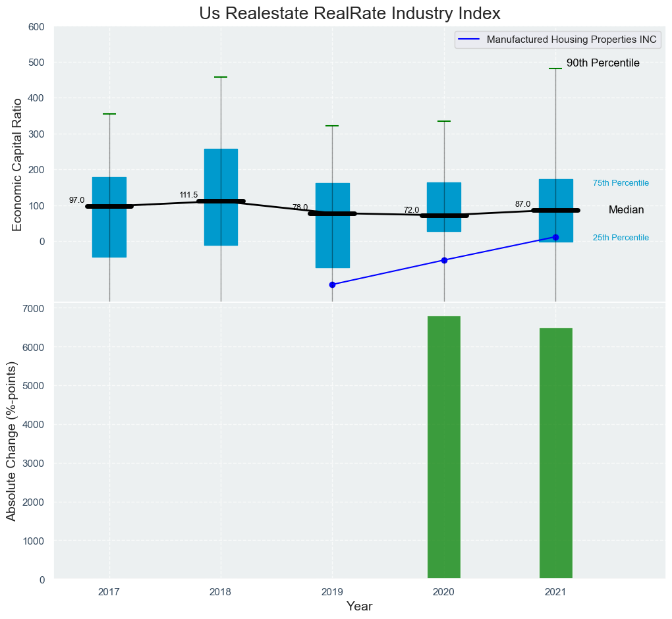Click the Economic Capital Ratio axis label
The height and width of the screenshot is (619, 672).
click(x=17, y=164)
